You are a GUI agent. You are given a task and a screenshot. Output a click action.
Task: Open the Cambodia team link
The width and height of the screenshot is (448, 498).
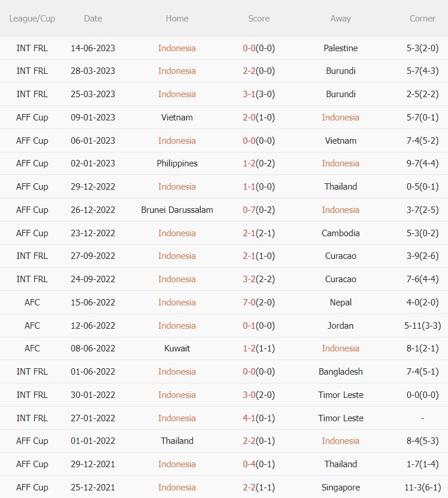tap(340, 233)
